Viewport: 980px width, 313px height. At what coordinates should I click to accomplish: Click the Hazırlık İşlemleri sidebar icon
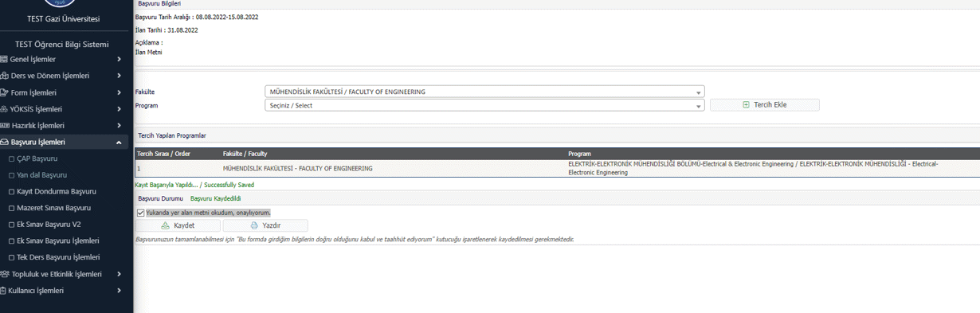[x=4, y=126]
